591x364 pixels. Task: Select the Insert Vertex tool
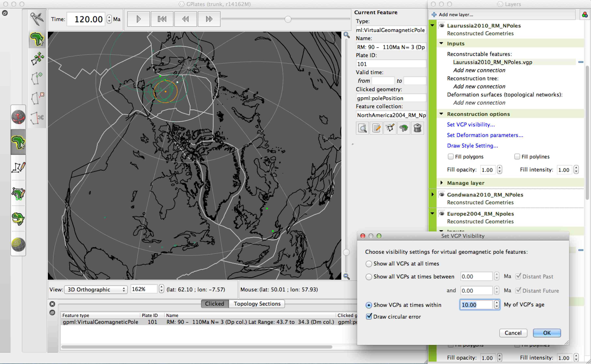[37, 78]
